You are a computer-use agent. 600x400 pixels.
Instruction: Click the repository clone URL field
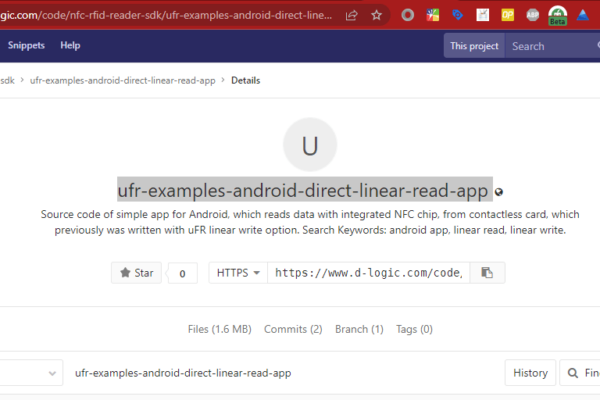pos(368,273)
